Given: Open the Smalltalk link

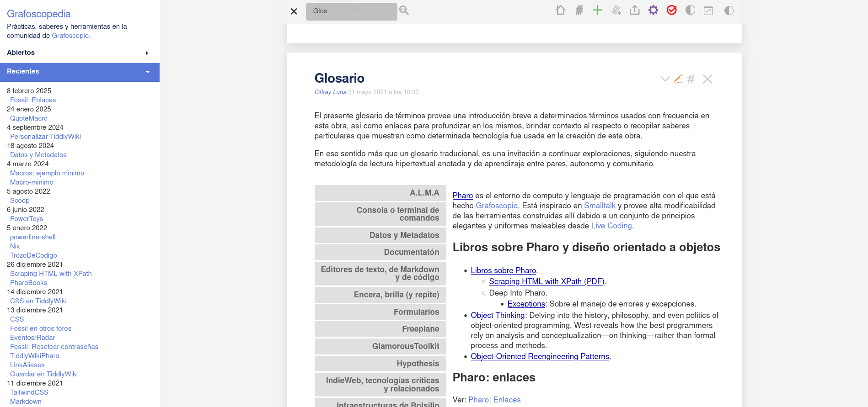Looking at the screenshot, I should pos(600,206).
